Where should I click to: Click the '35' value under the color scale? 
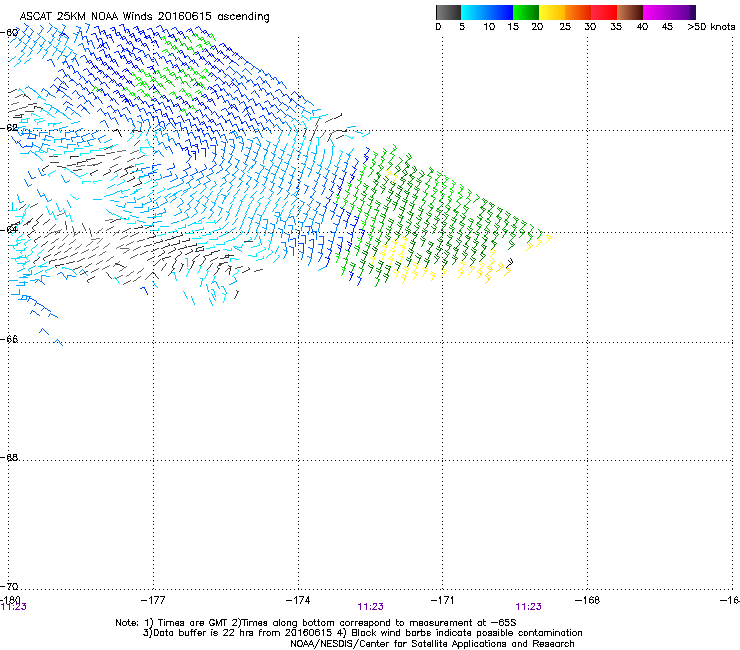click(616, 27)
